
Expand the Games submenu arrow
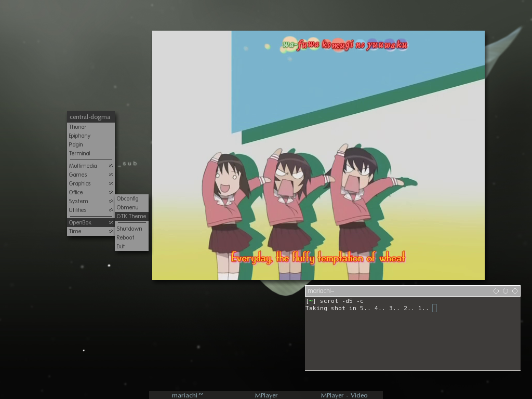(x=111, y=175)
